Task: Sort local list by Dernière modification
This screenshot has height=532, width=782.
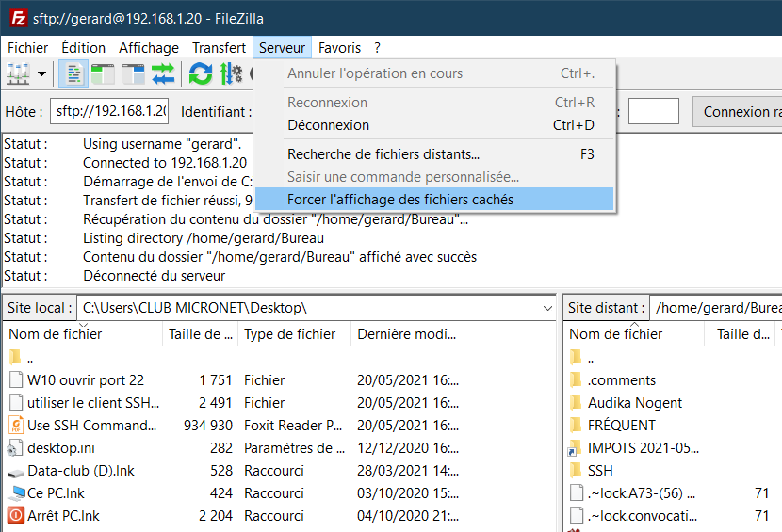Action: click(x=407, y=334)
